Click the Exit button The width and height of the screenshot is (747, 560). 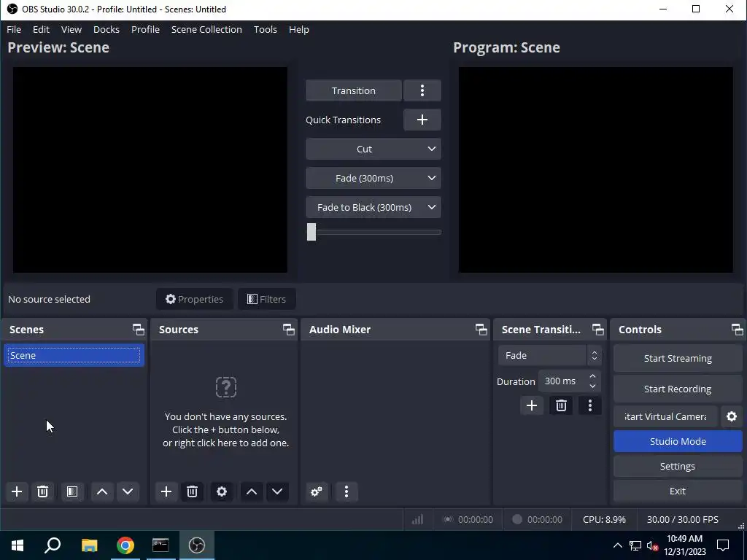678,491
